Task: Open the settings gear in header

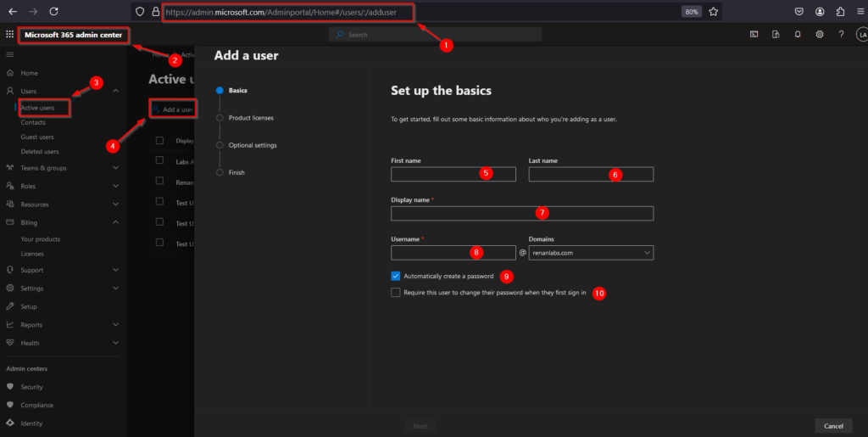Action: point(820,34)
